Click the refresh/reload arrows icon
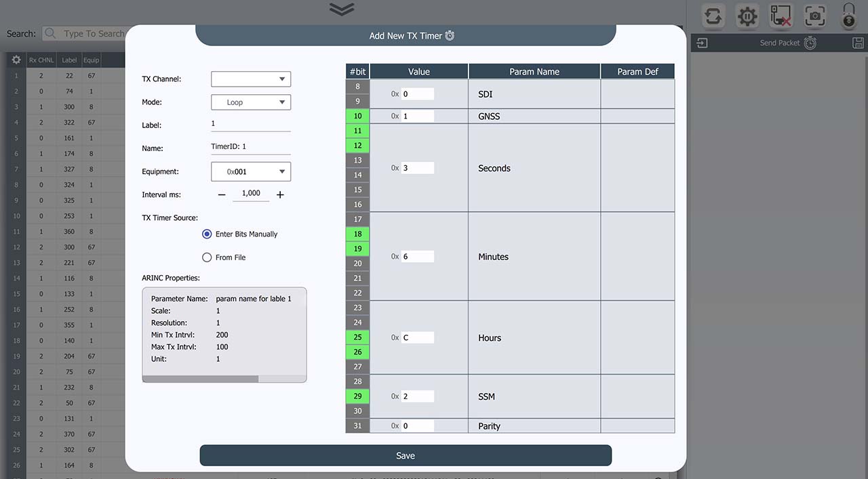Image resolution: width=868 pixels, height=479 pixels. [713, 16]
